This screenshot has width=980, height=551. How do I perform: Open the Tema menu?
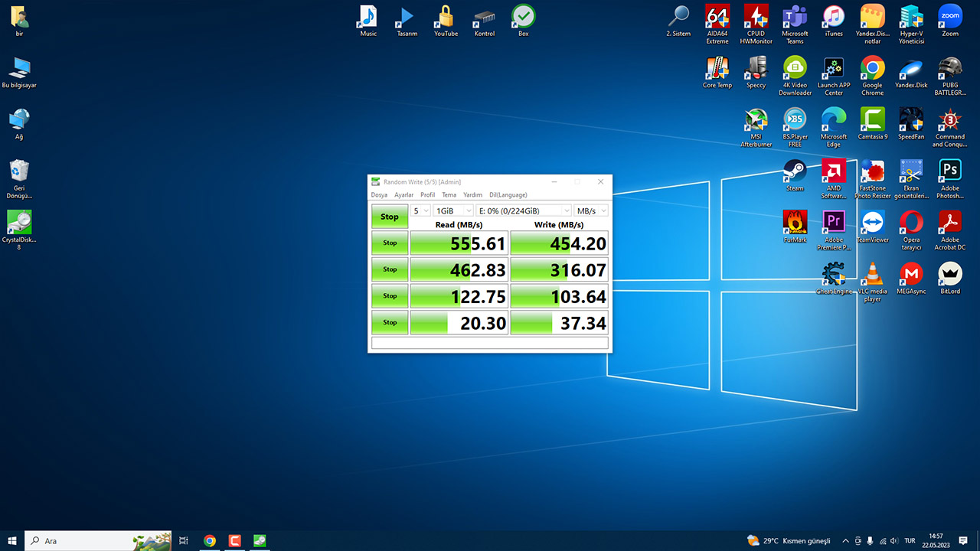(x=449, y=195)
